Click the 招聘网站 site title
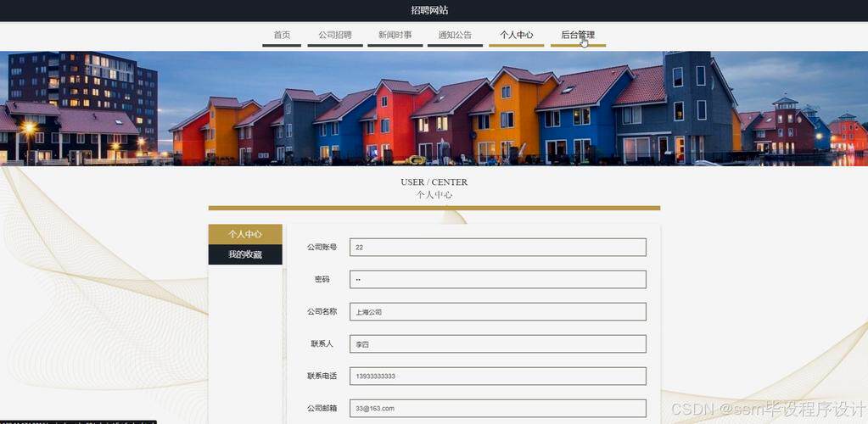 pos(429,10)
